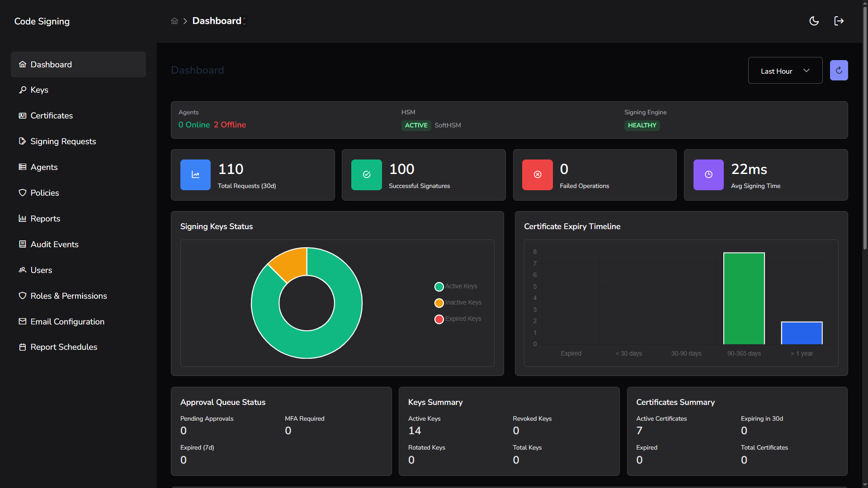
Task: Select Email Configuration in the sidebar
Action: click(23, 322)
